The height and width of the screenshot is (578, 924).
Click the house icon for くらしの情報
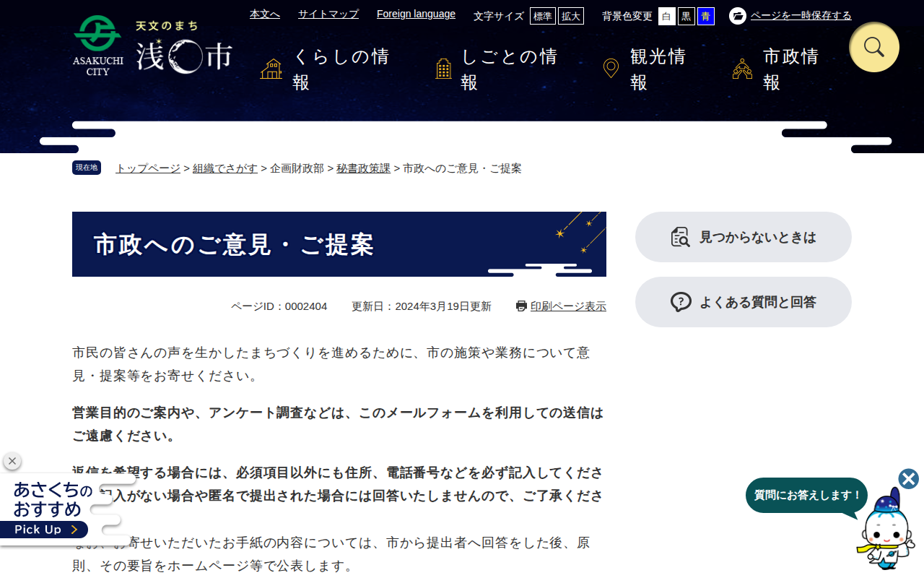pos(271,69)
